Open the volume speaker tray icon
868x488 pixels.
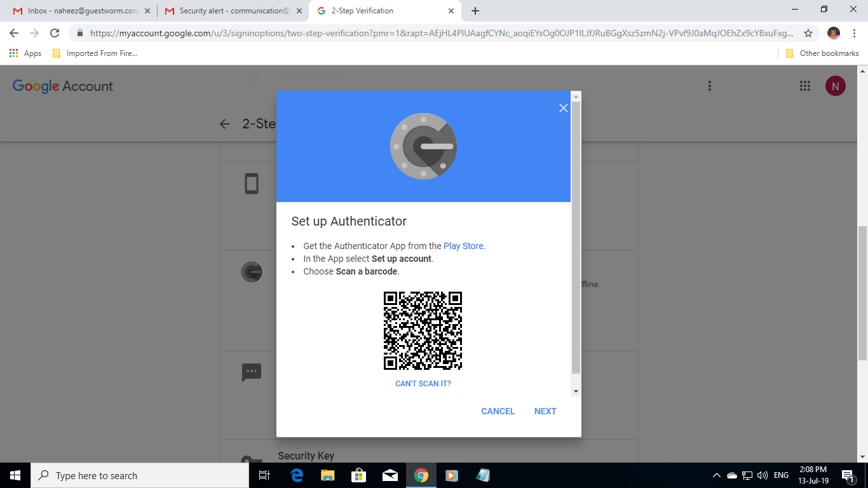click(763, 475)
